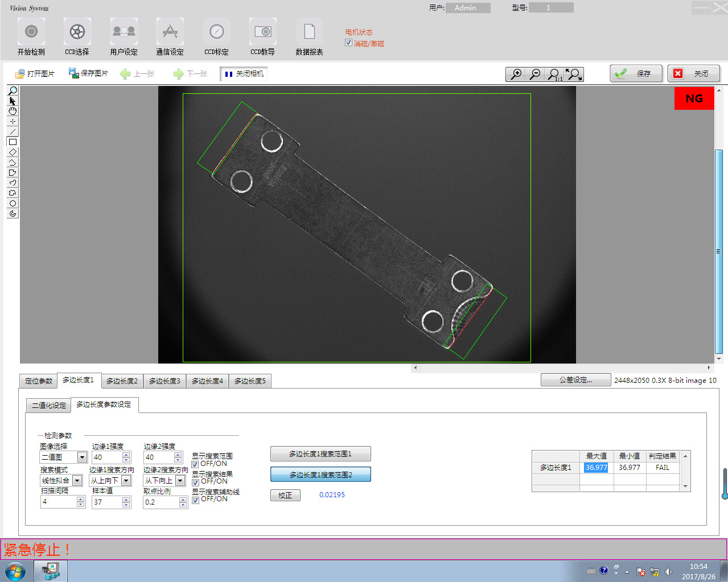Expand the 搜索模式 线性拟合 dropdown
Image resolution: width=728 pixels, height=582 pixels.
point(77,481)
